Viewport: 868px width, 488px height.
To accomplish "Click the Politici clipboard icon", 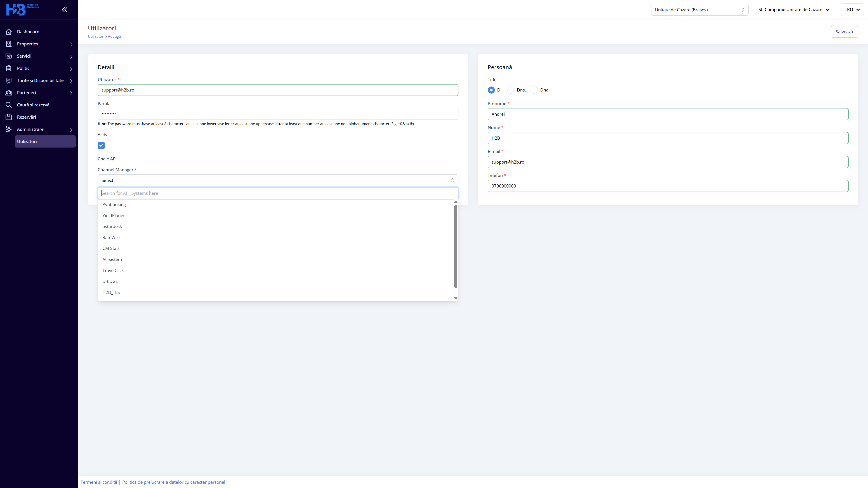I will click(9, 68).
